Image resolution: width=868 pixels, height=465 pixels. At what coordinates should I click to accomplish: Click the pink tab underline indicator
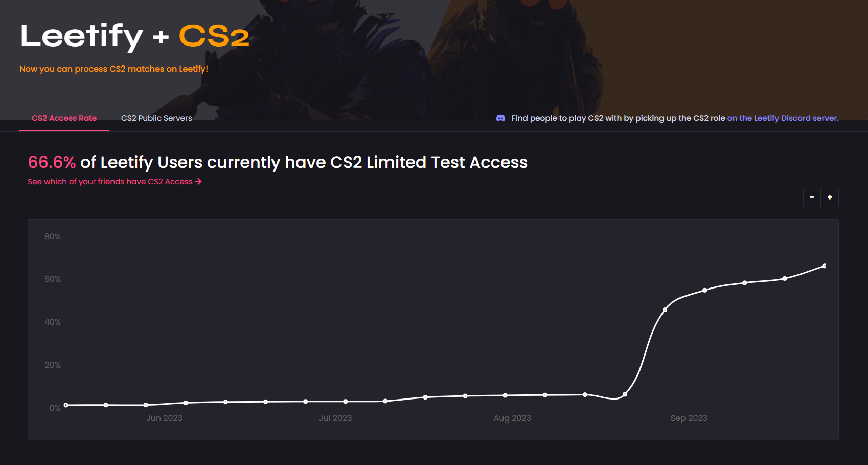64,130
